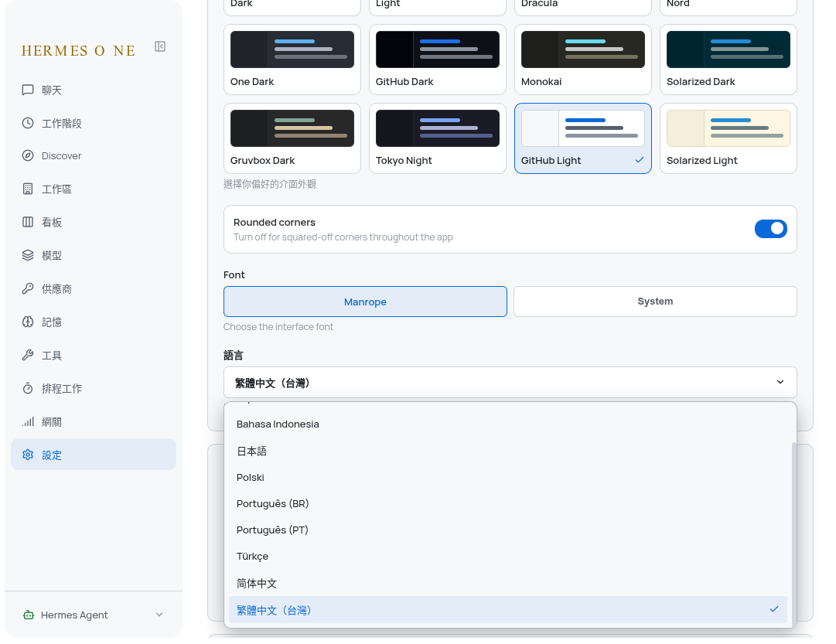Select the Tokyo Night theme card

(438, 138)
